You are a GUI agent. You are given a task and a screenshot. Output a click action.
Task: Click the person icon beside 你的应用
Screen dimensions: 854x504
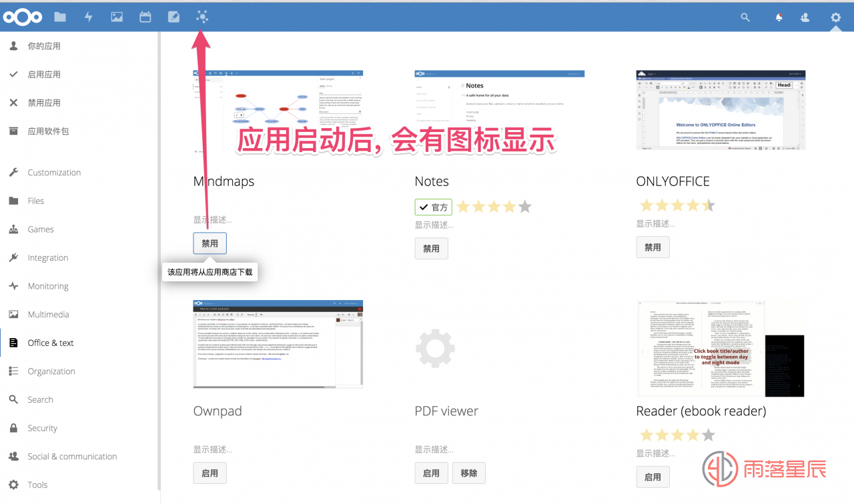coord(13,46)
